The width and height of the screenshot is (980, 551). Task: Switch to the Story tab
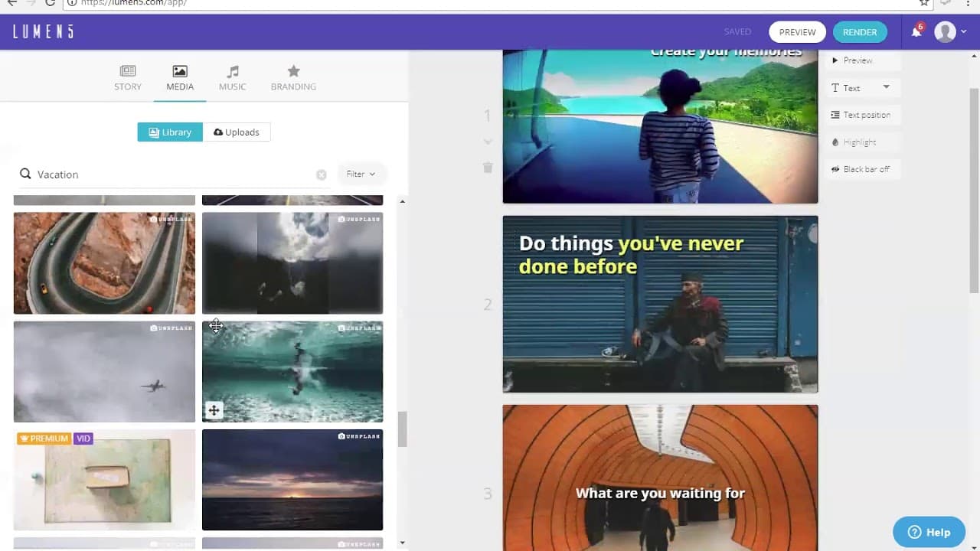click(127, 77)
